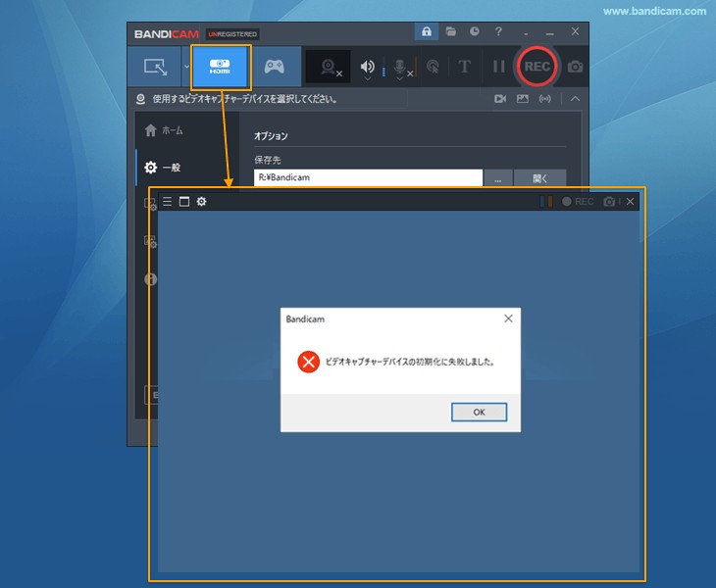Open the video list camcorder icon
Screen dimensions: 716x588
pos(500,99)
